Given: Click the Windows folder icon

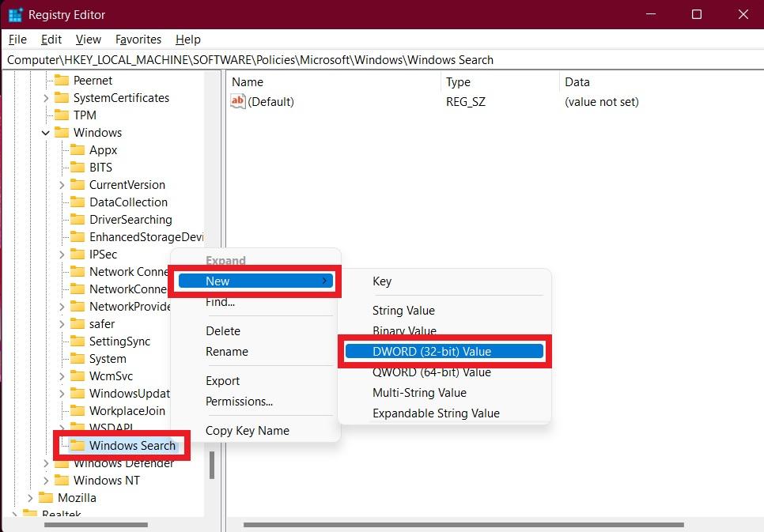Looking at the screenshot, I should pyautogui.click(x=62, y=132).
